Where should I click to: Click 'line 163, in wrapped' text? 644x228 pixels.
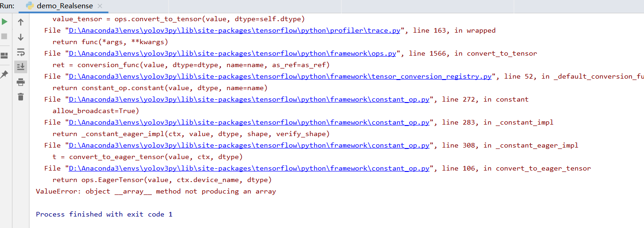pos(454,30)
